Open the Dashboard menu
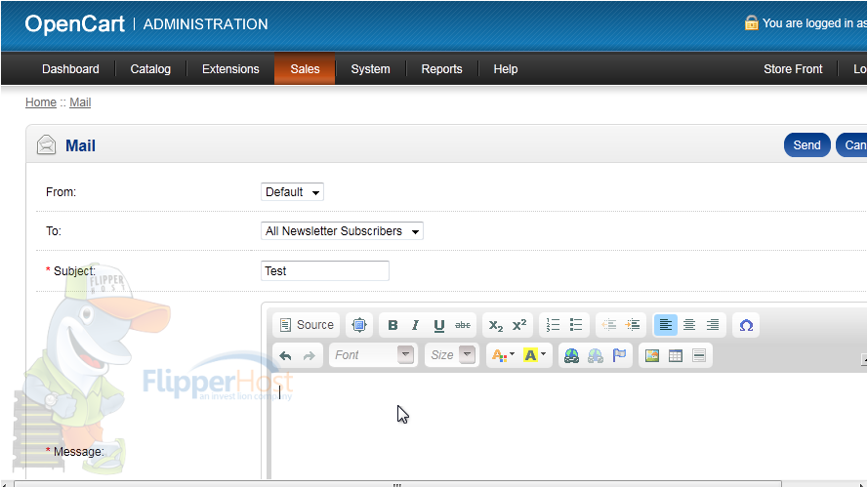 70,68
